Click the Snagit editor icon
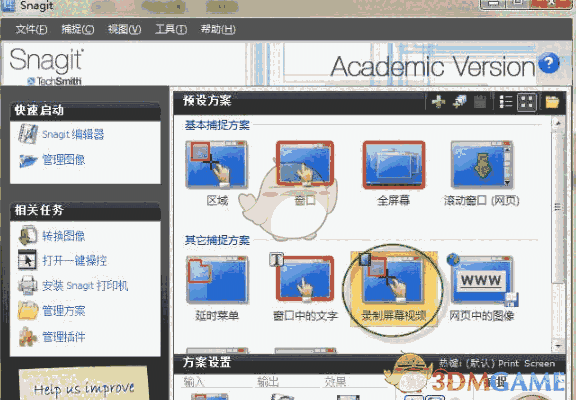The height and width of the screenshot is (400, 576). pyautogui.click(x=28, y=134)
